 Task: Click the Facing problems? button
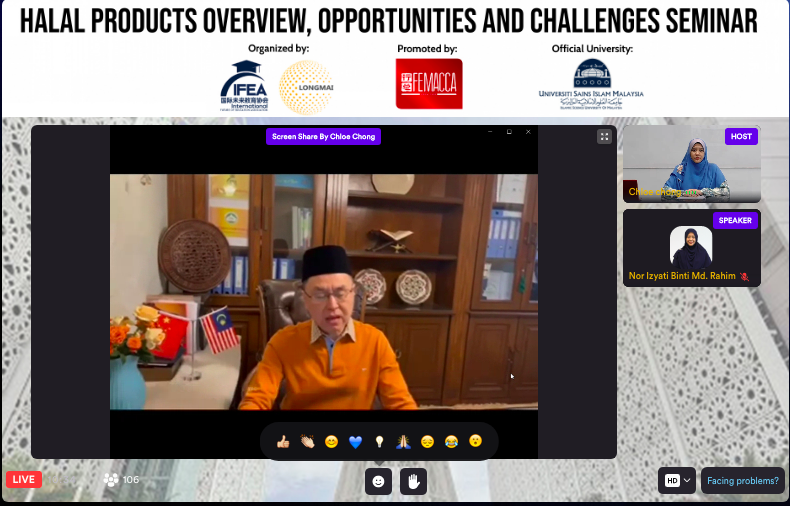click(743, 481)
